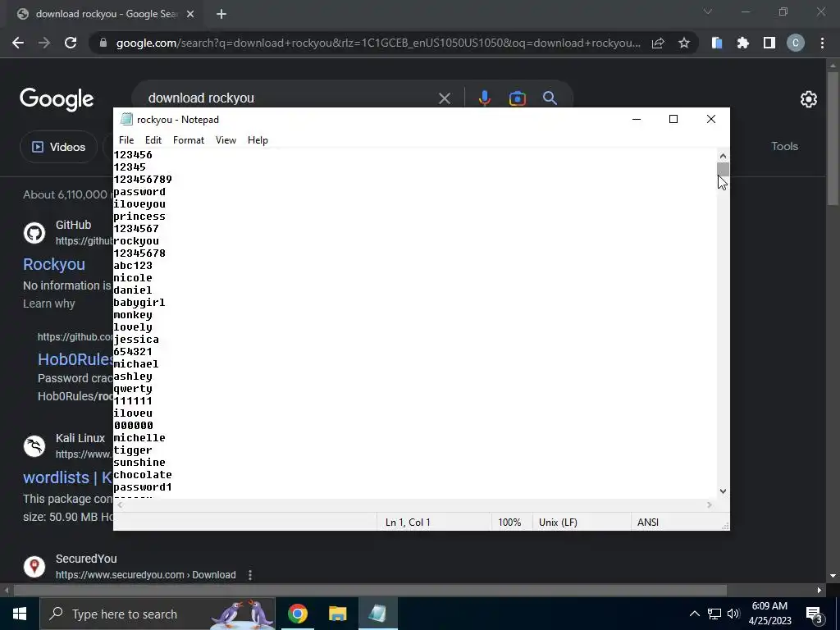The width and height of the screenshot is (840, 630).
Task: Bookmark this page with the star icon
Action: (684, 43)
